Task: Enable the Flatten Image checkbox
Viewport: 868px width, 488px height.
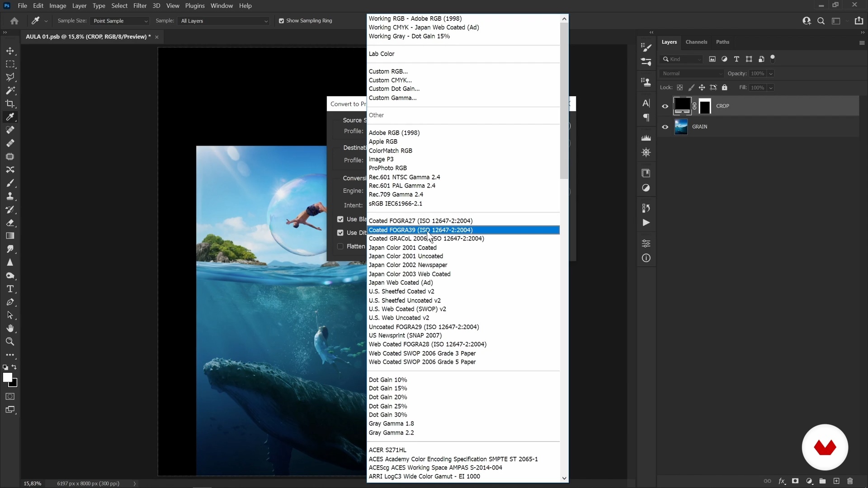Action: tap(340, 246)
